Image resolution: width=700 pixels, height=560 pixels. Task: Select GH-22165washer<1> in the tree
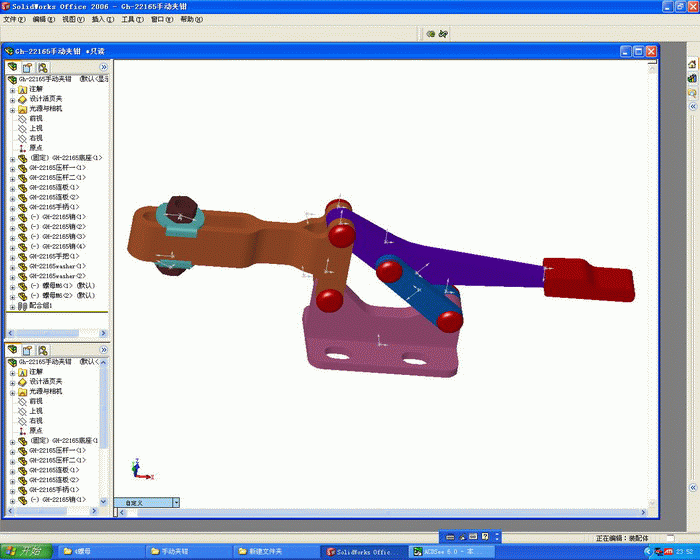tap(57, 266)
